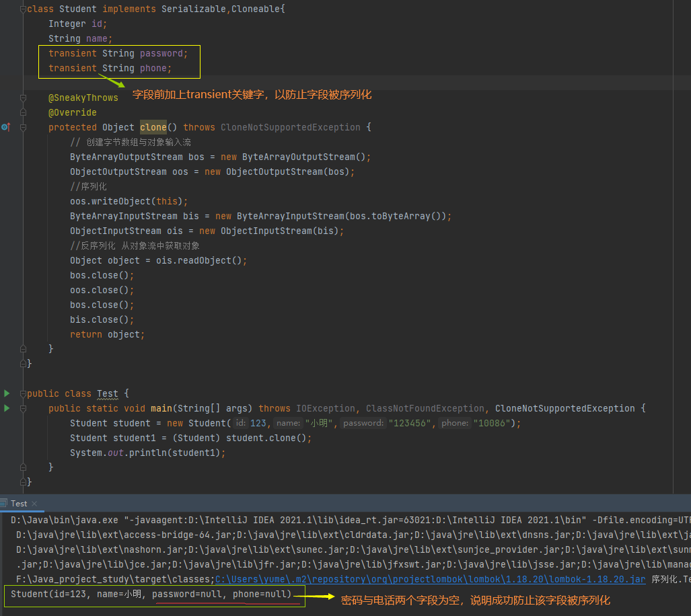Image resolution: width=691 pixels, height=616 pixels.
Task: Click ClassNotFoundException in main signature
Action: 425,408
